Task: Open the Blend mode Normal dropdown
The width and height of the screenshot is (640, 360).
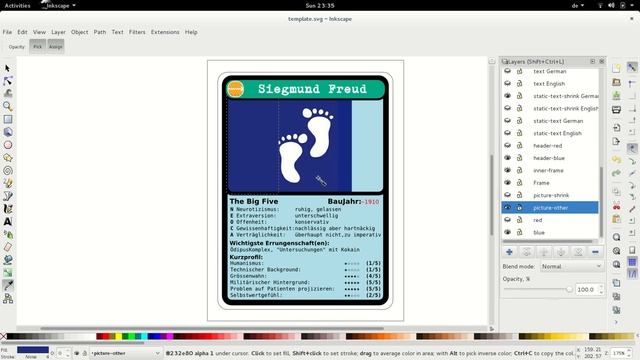Action: [x=571, y=266]
